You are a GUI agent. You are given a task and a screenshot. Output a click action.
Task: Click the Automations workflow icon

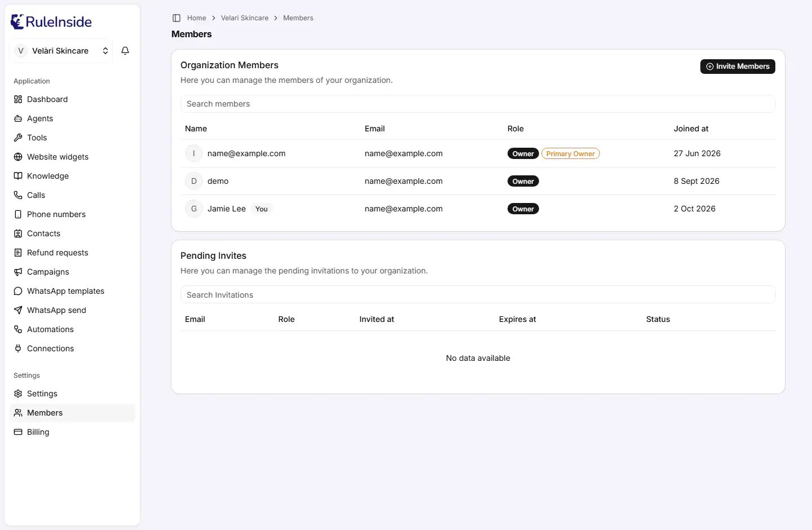point(18,329)
